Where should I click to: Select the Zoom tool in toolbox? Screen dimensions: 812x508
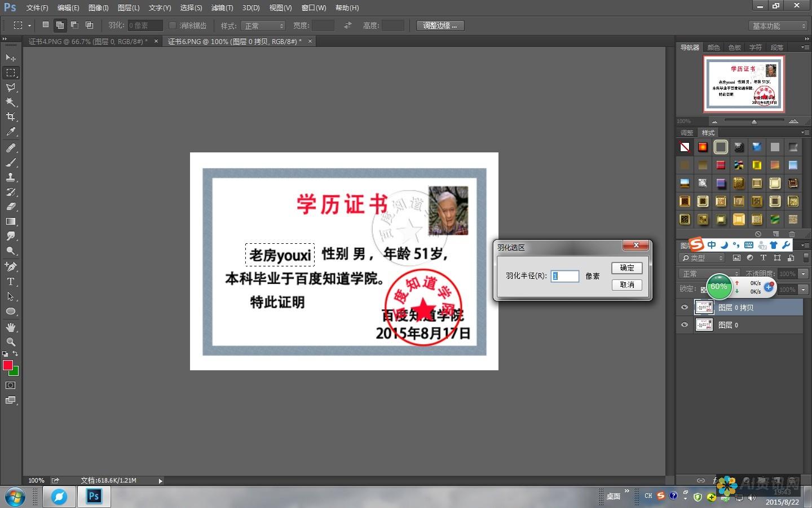click(11, 342)
